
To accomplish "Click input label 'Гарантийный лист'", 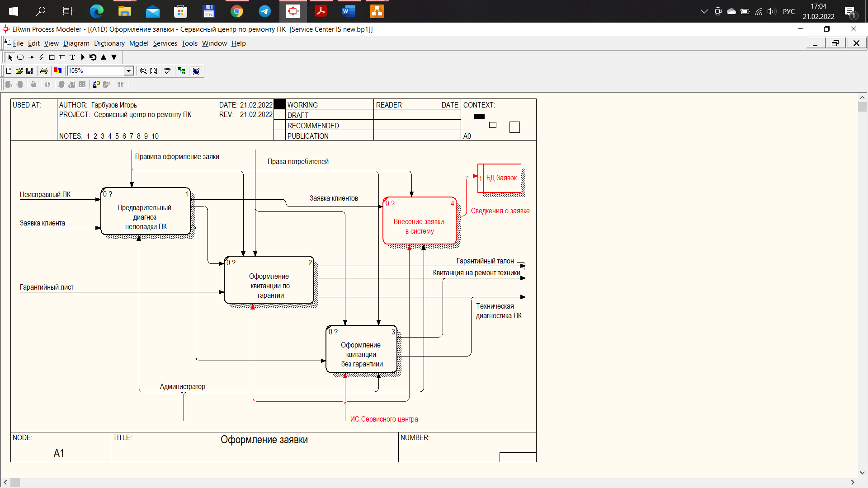I will [47, 287].
